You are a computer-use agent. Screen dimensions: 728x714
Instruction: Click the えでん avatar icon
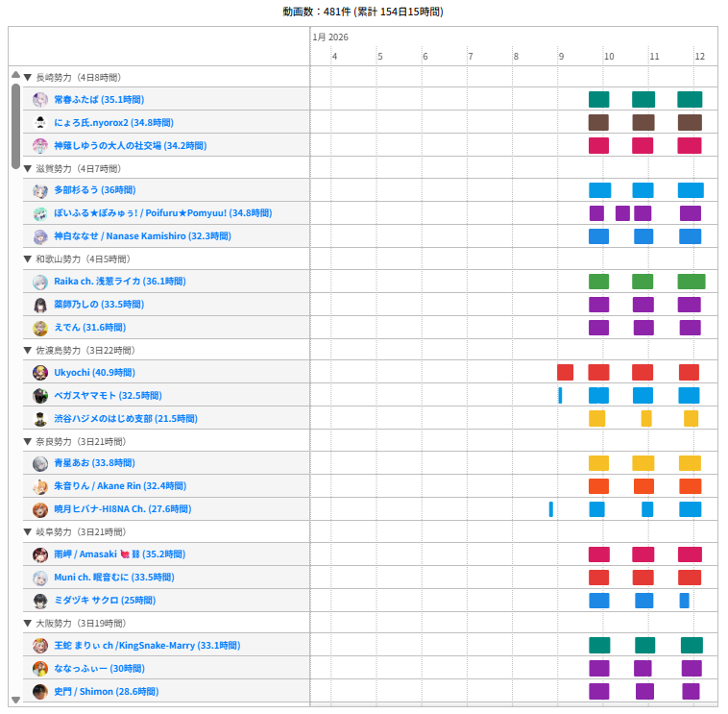tap(40, 328)
